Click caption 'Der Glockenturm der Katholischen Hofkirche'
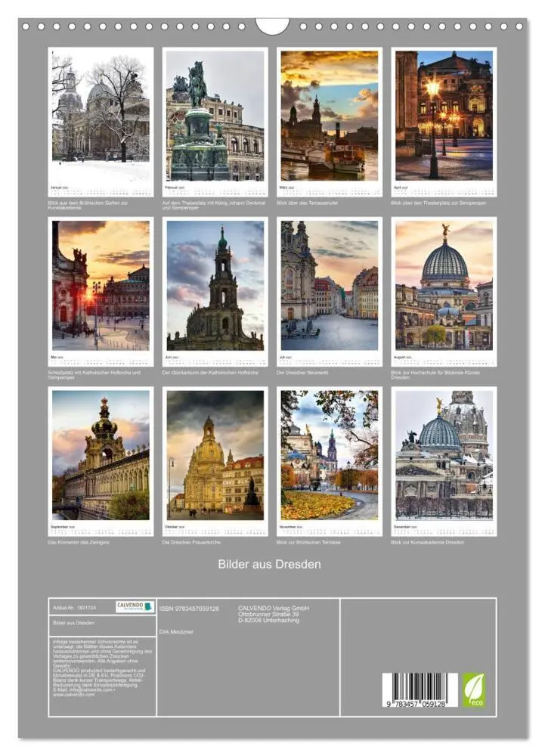545x756 pixels. pos(210,373)
